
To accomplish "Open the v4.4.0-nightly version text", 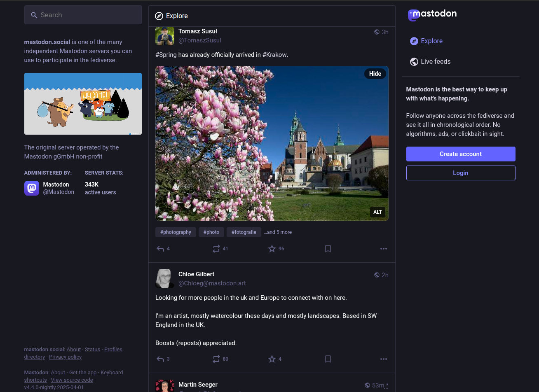I will 54,387.
